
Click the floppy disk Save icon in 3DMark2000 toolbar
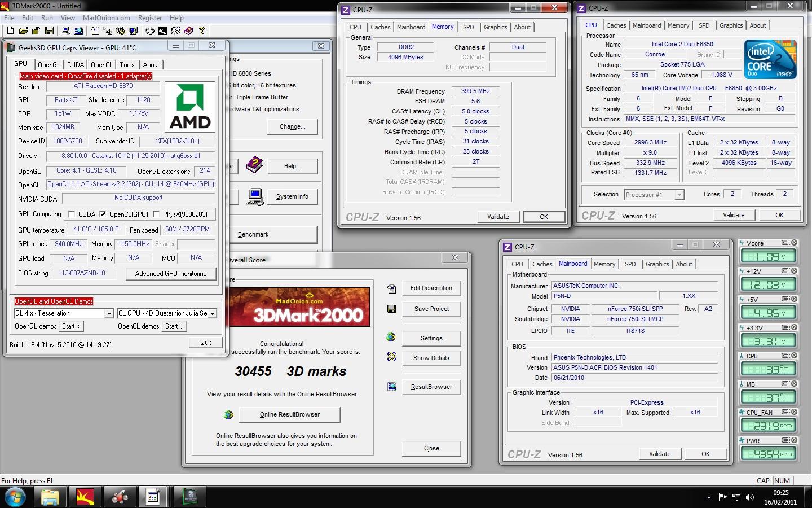49,30
